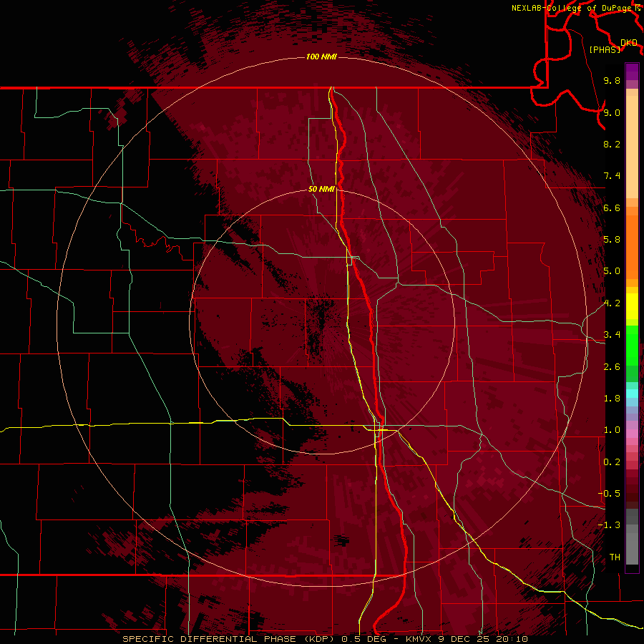This screenshot has height=644, width=644.
Task: Pick the 6.6 scale value
Action: tap(612, 208)
